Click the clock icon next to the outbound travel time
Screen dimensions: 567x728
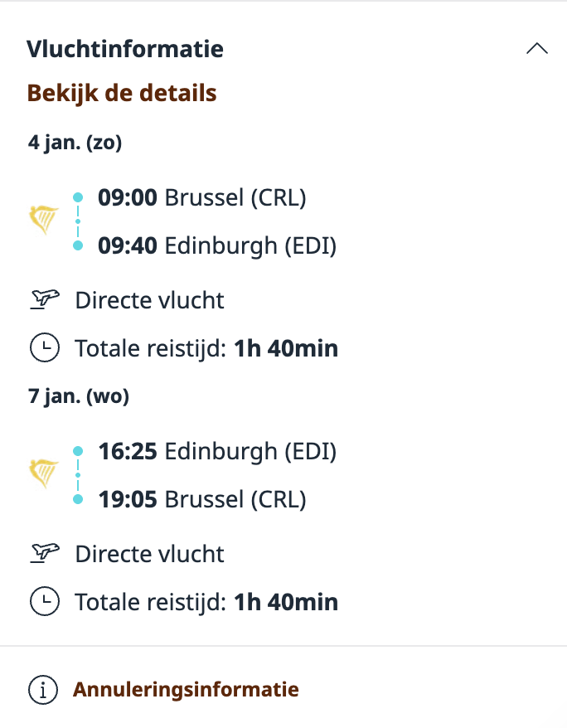point(45,347)
